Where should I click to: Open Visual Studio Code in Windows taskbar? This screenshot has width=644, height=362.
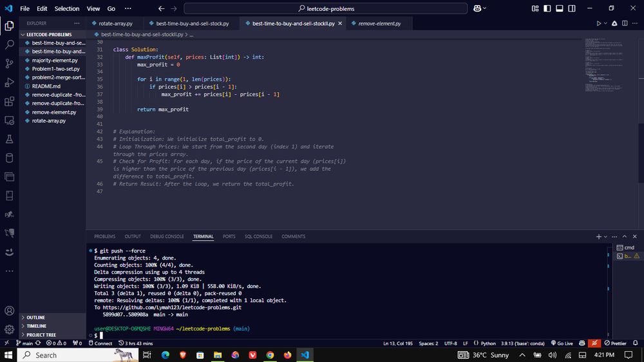pyautogui.click(x=305, y=355)
